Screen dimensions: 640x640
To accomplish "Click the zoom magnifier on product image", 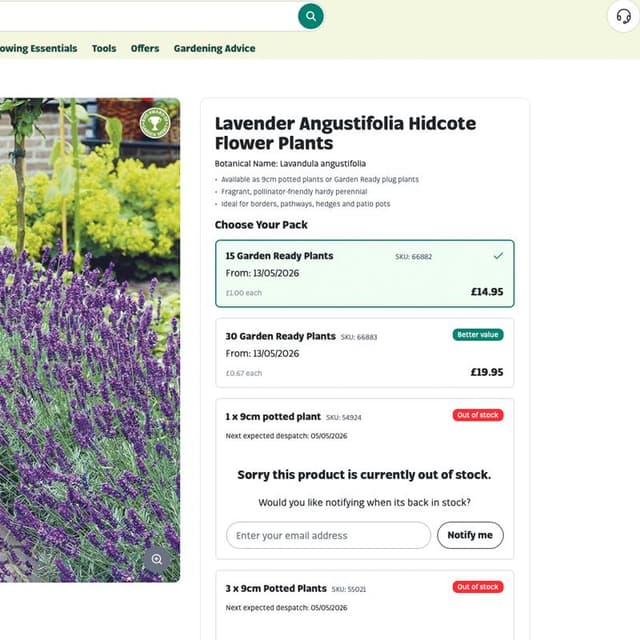I will click(x=155, y=559).
